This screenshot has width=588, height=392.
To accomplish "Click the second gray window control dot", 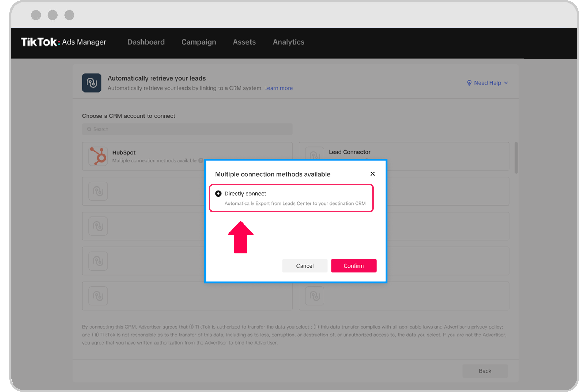I will tap(53, 15).
